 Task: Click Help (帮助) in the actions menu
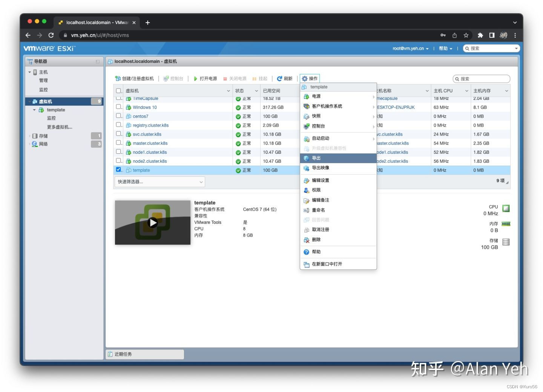pyautogui.click(x=338, y=252)
